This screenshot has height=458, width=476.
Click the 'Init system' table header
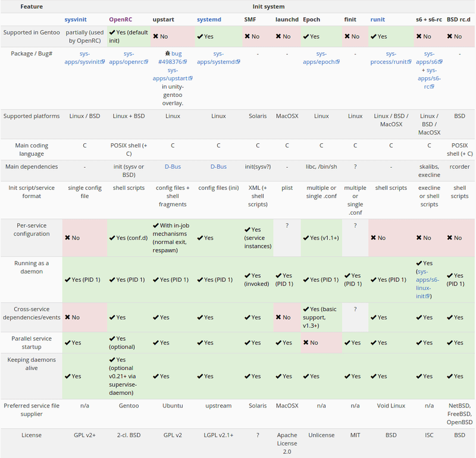(x=268, y=7)
